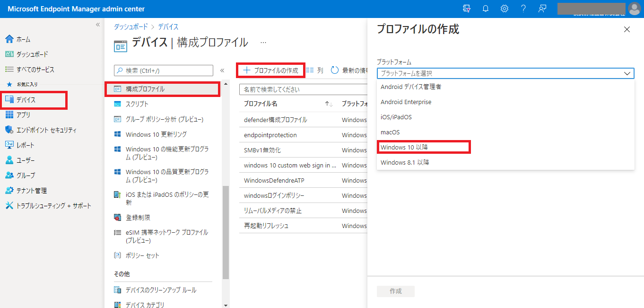
Task: Open the defender構成プロファイル profile
Action: click(275, 120)
